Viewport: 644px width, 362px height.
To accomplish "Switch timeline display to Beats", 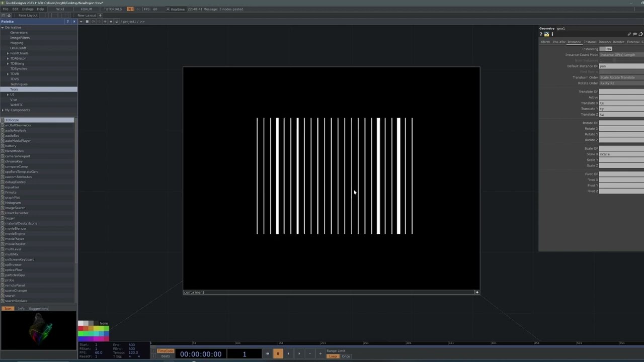I will click(166, 356).
